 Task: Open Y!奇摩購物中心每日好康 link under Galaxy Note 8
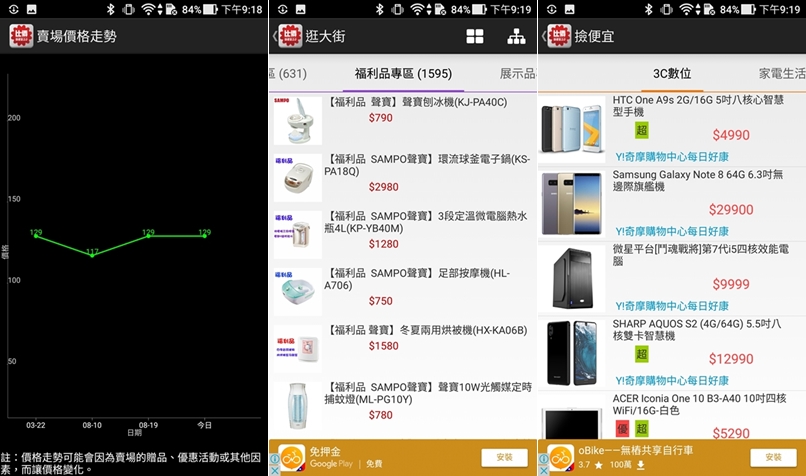(x=672, y=231)
